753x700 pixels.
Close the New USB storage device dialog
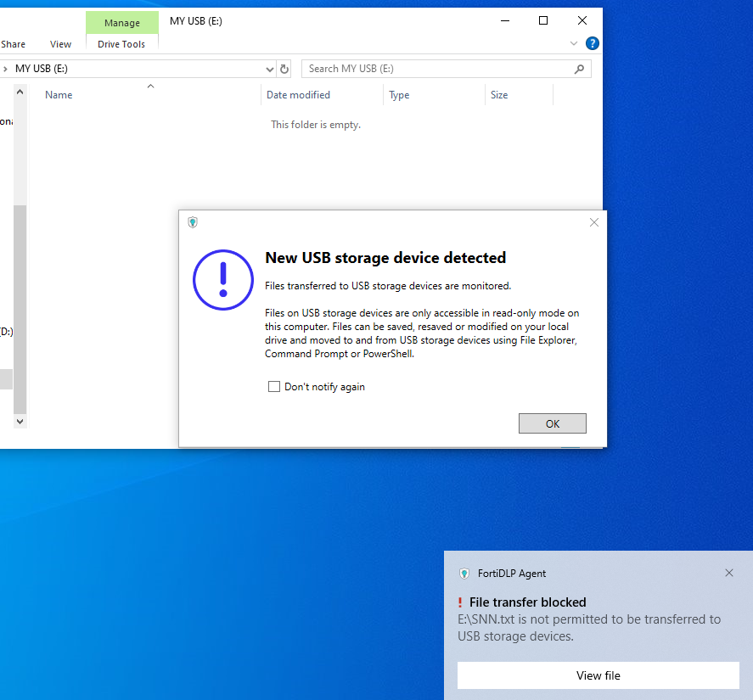click(593, 222)
